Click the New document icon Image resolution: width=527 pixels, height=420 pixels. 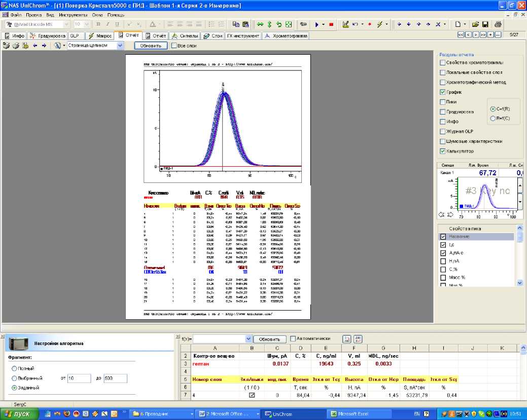[x=458, y=24]
